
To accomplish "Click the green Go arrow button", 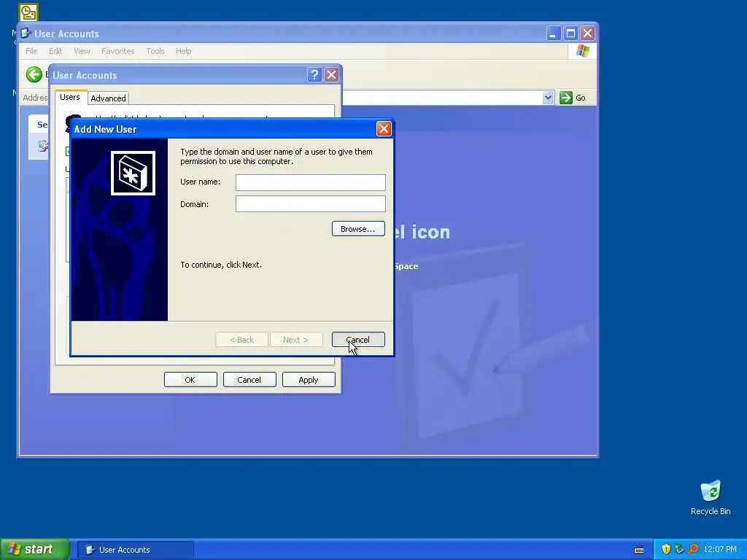I will (x=565, y=98).
